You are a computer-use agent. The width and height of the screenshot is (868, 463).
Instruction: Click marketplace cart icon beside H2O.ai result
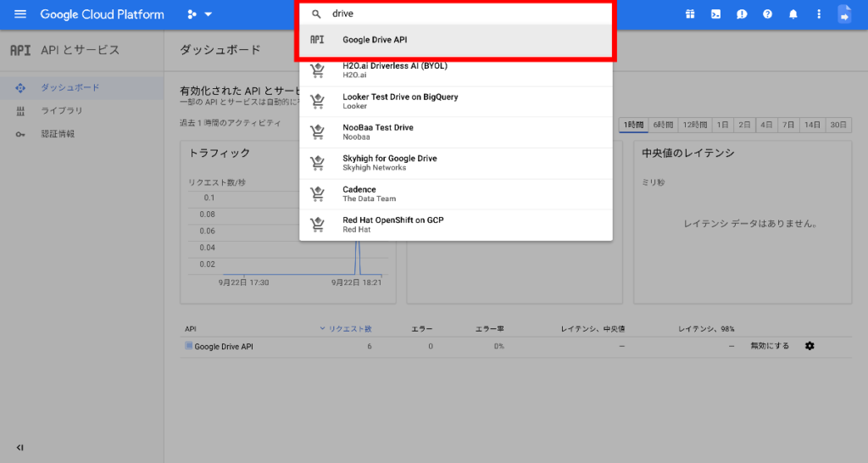click(x=317, y=70)
